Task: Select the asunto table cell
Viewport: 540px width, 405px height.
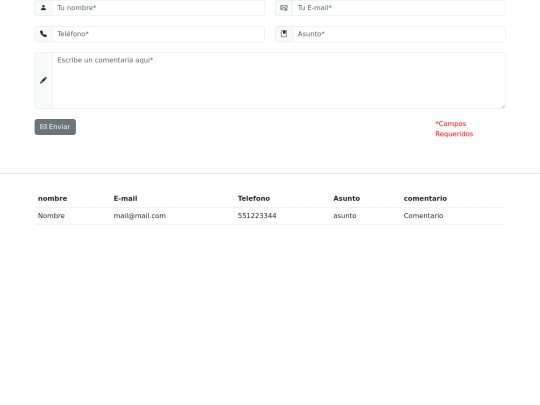Action: click(x=345, y=216)
